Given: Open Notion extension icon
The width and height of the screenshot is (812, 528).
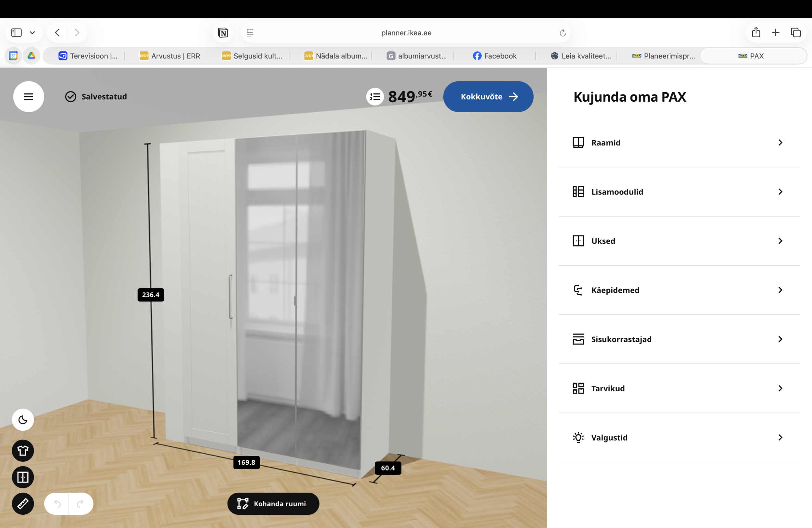Looking at the screenshot, I should [223, 33].
